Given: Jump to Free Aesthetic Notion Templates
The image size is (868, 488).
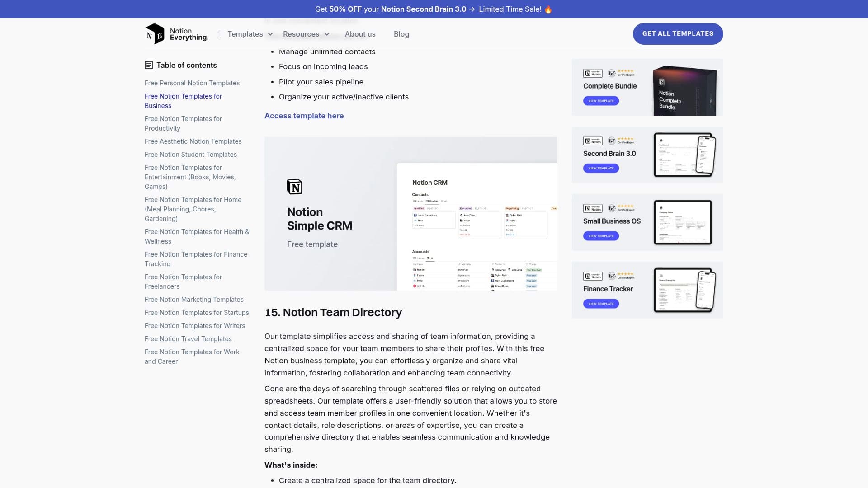Looking at the screenshot, I should tap(193, 141).
